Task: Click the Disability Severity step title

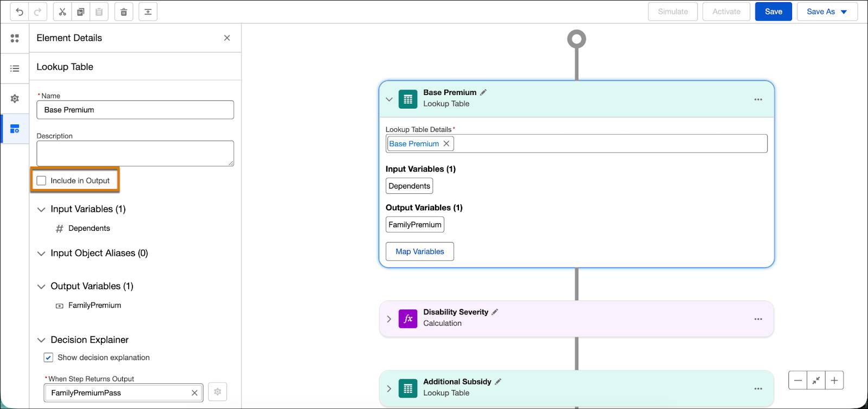Action: [456, 312]
